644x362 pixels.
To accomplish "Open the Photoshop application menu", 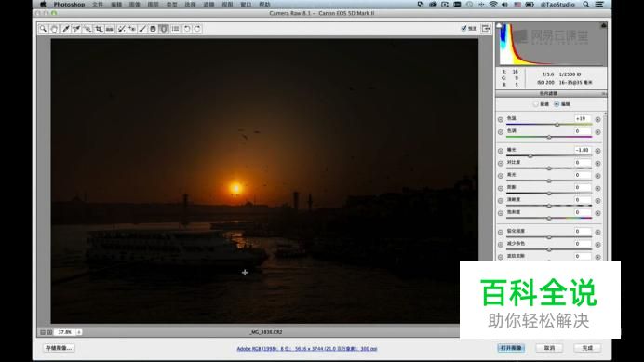I will 69,4.
